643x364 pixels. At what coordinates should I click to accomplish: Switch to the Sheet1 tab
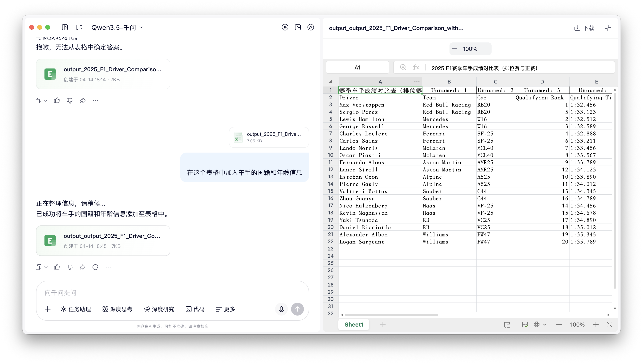(353, 324)
